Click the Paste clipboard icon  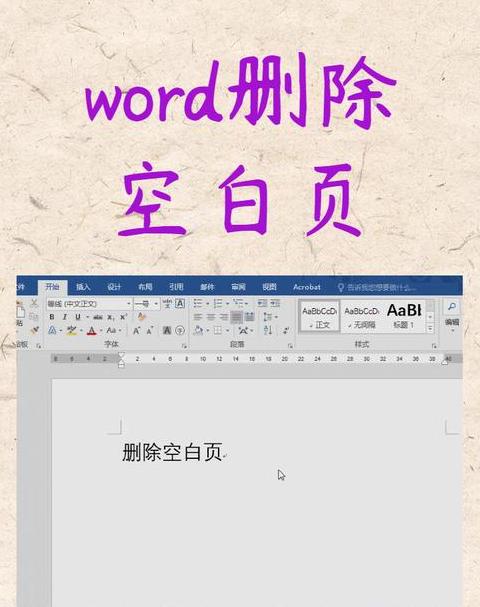pos(20,310)
